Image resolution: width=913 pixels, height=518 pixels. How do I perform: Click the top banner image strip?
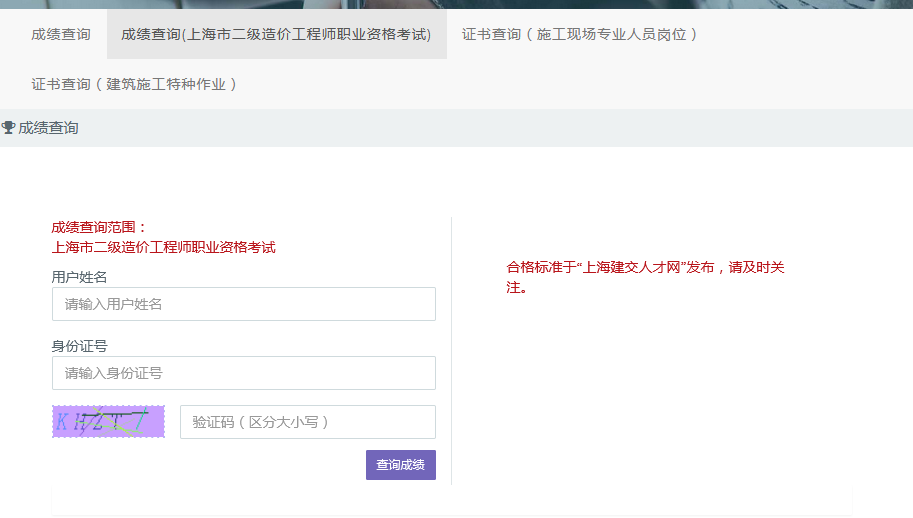[456, 4]
